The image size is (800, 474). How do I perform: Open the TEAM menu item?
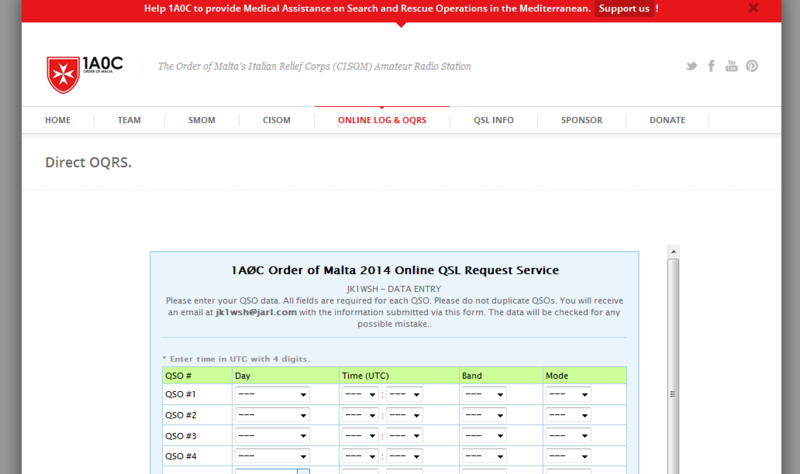pyautogui.click(x=129, y=120)
